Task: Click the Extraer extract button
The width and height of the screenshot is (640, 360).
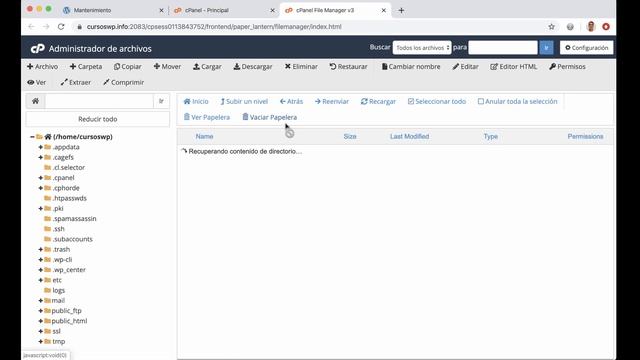Action: click(76, 82)
